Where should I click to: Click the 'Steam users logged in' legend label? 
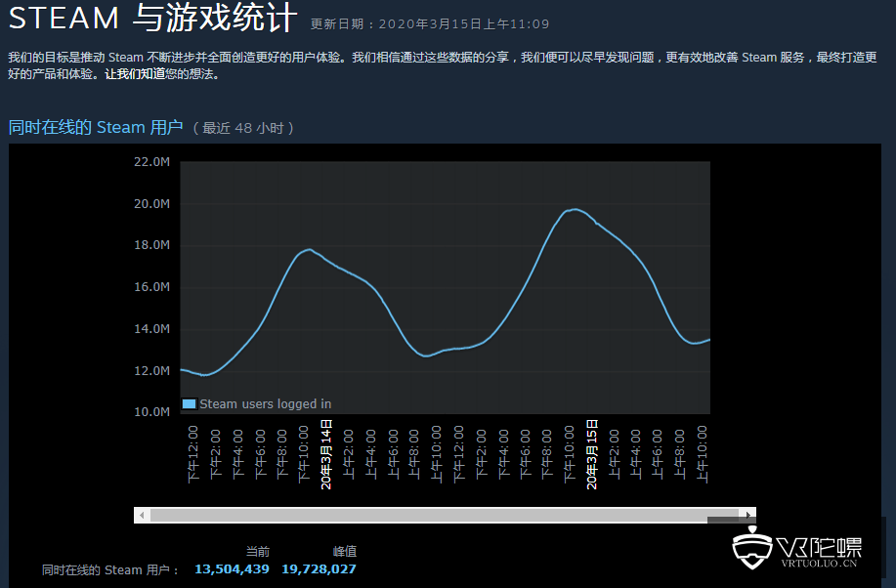pyautogui.click(x=265, y=404)
